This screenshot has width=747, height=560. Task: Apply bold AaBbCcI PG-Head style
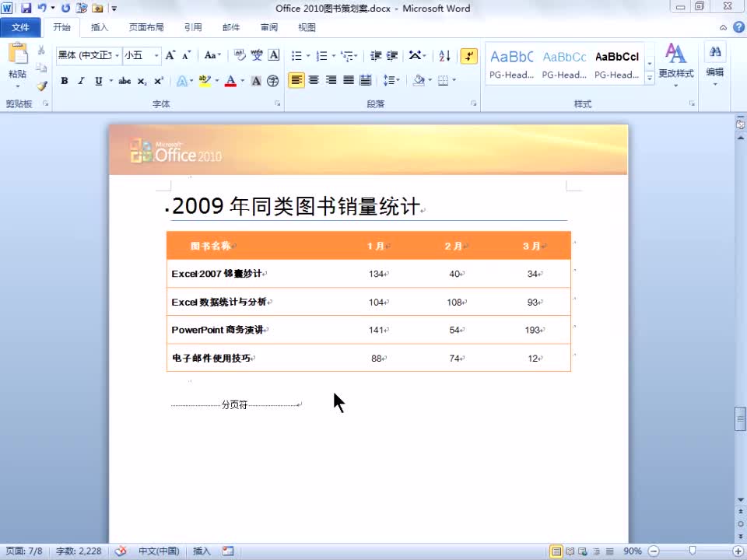(x=617, y=64)
